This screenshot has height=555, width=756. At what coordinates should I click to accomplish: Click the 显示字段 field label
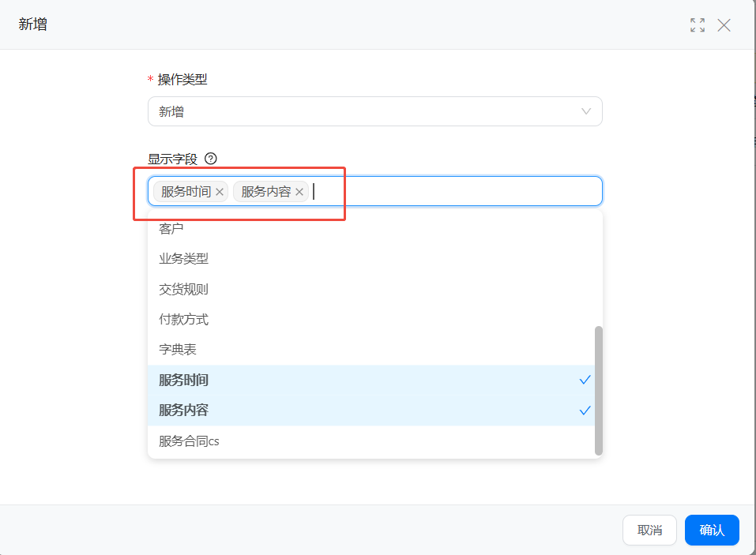(x=172, y=159)
